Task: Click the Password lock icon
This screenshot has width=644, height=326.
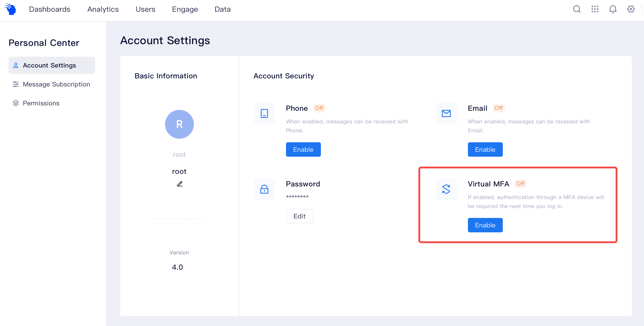Action: [264, 189]
